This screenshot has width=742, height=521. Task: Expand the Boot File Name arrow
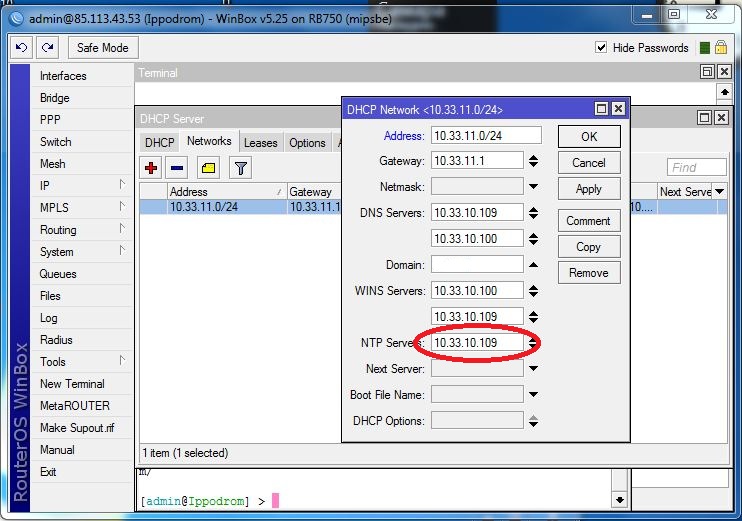(x=533, y=394)
